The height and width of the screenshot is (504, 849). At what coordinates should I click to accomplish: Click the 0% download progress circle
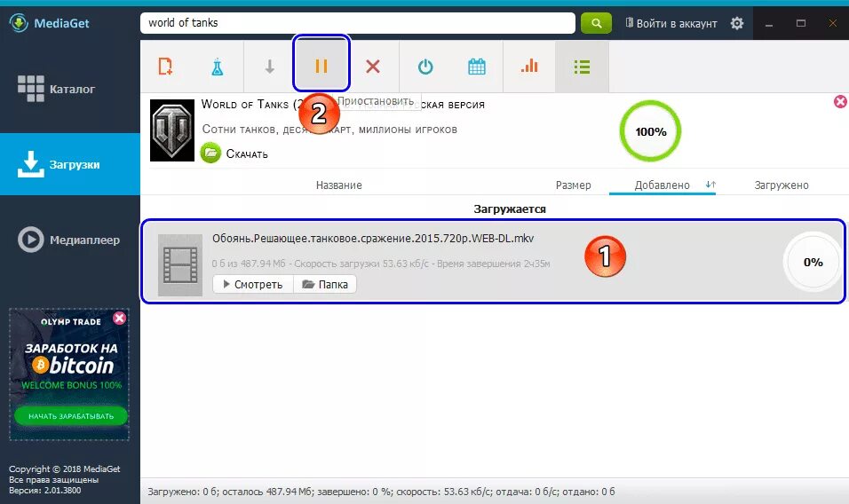[x=813, y=263]
